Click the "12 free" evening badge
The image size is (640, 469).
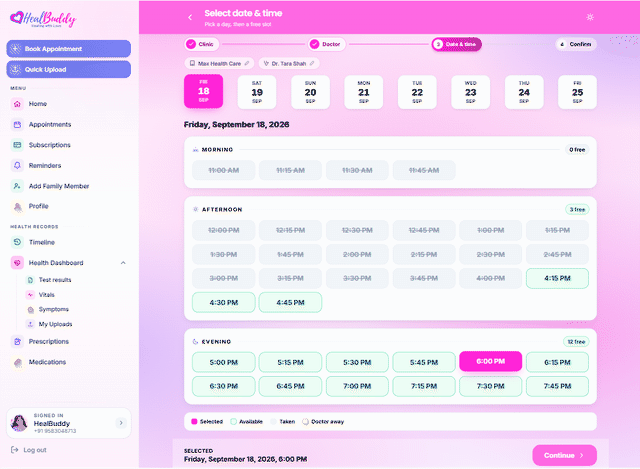point(576,342)
